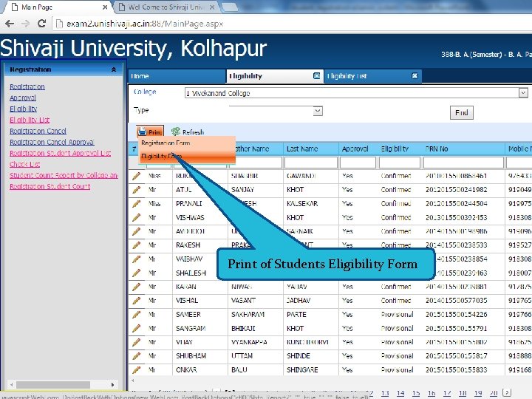This screenshot has width=532, height=399.
Task: Click the PRN No filter field
Action: coord(463,163)
